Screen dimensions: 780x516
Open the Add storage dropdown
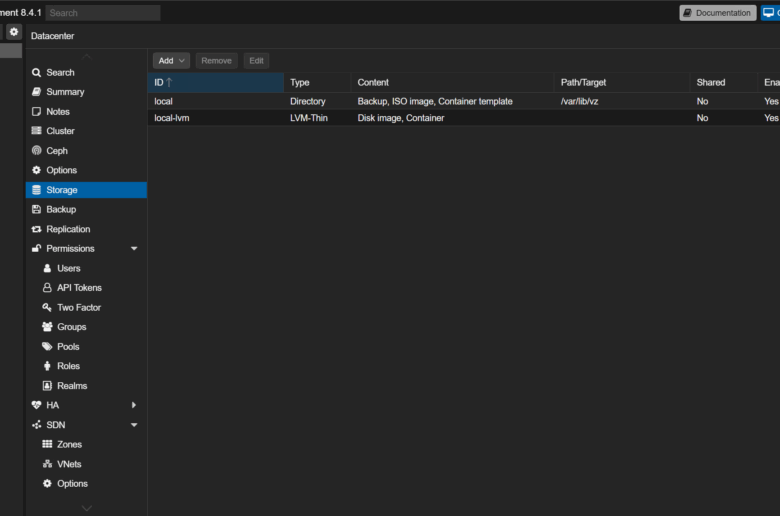point(171,61)
